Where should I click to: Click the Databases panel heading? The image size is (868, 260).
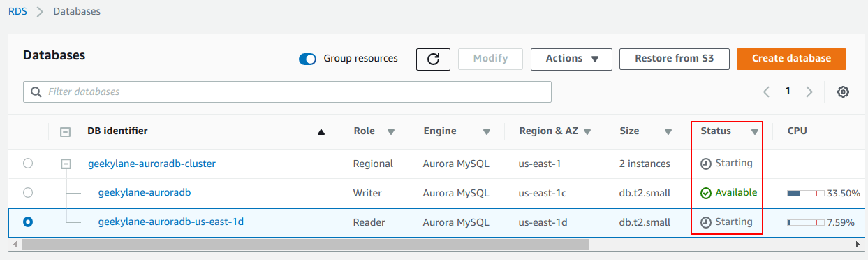click(x=54, y=55)
